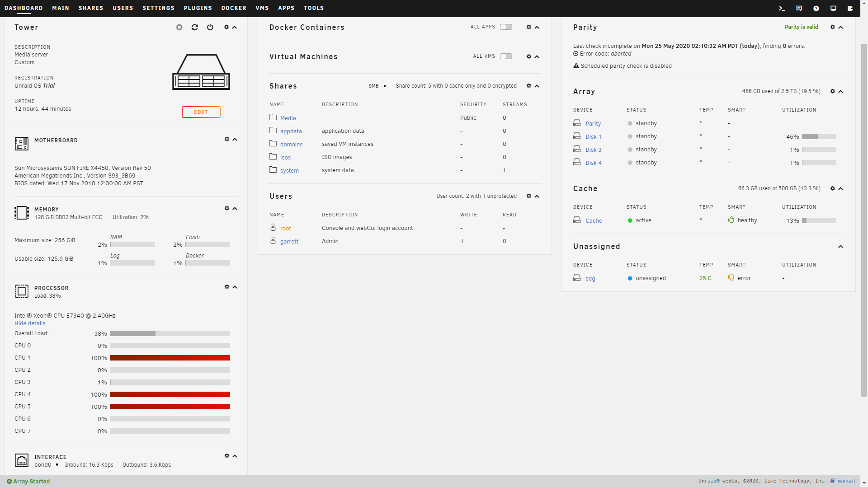Open the Docker menu tab
The image size is (868, 487).
[234, 8]
